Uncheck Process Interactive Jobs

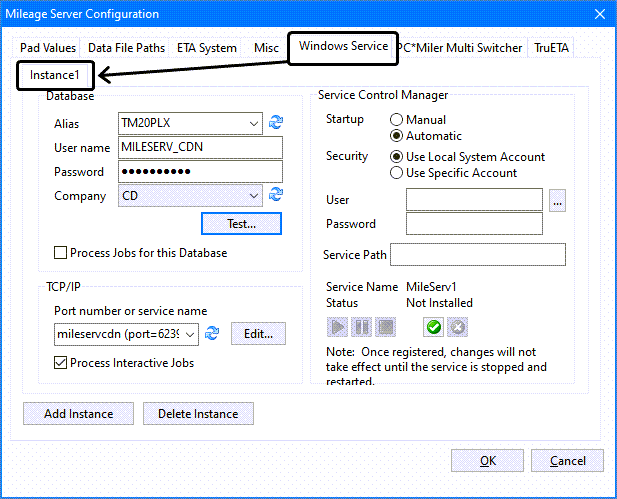pos(61,363)
